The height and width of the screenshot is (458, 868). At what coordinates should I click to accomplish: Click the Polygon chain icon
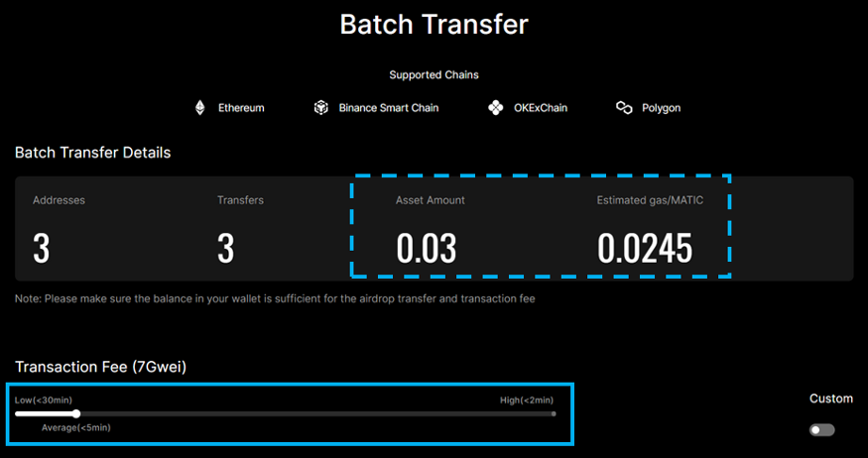624,107
